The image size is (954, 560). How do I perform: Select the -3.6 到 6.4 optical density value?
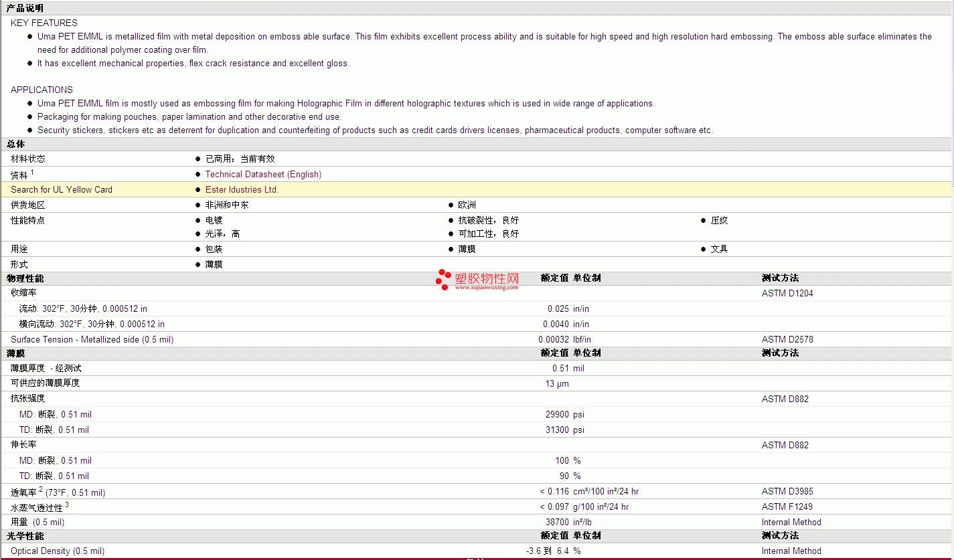(x=548, y=551)
